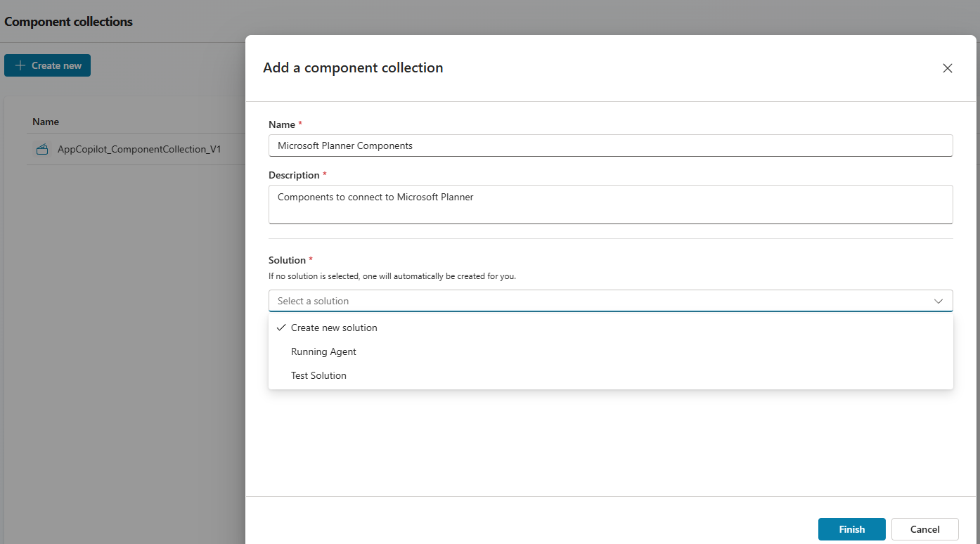Click the Name column header
This screenshot has height=544, width=980.
[46, 122]
